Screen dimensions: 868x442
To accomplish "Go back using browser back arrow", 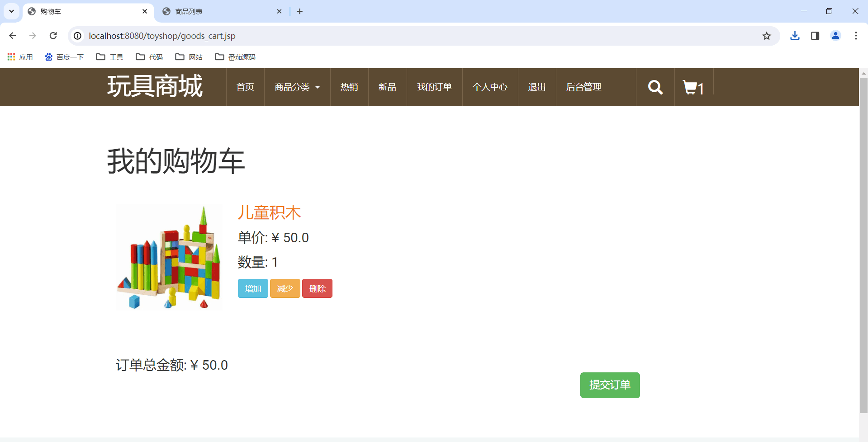I will coord(13,36).
